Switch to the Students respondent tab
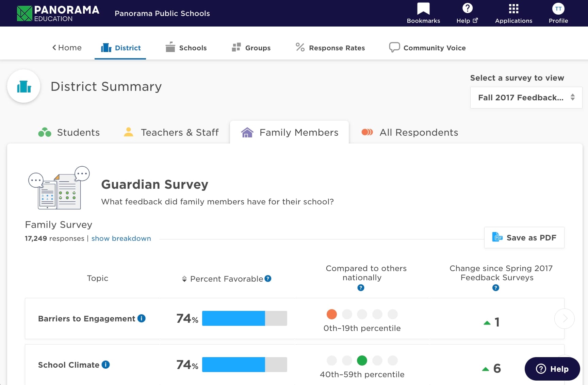 tap(69, 132)
